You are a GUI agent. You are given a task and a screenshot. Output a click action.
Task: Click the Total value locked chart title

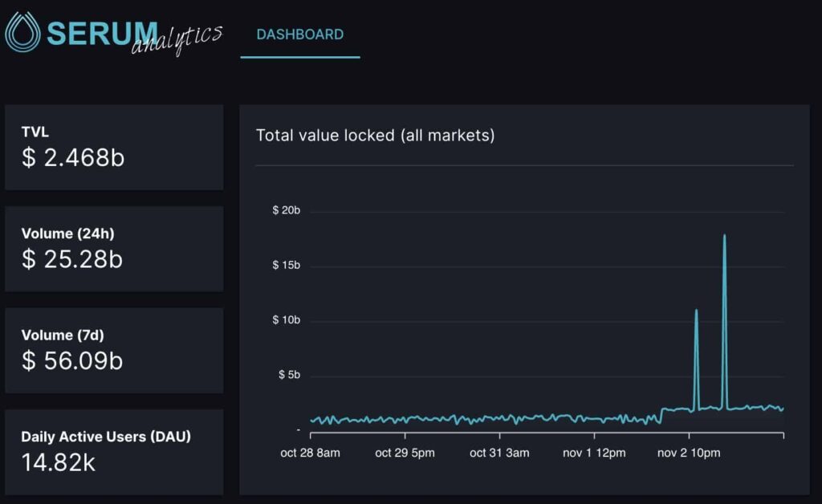coord(376,136)
